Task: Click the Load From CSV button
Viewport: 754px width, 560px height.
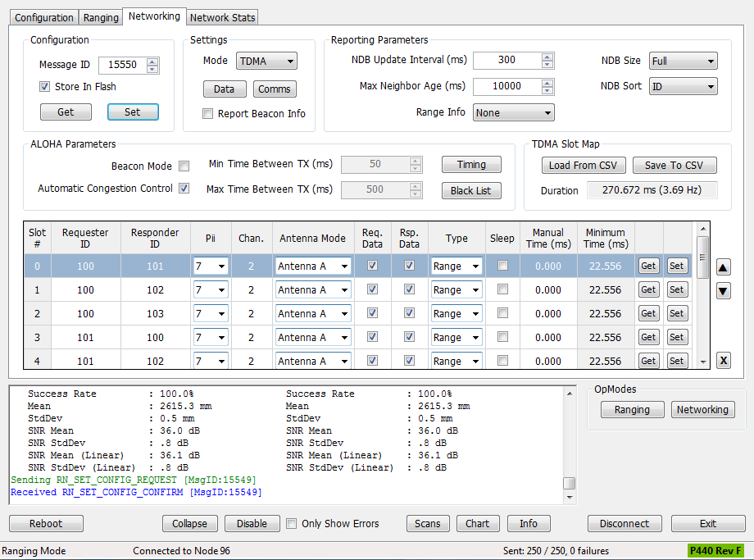Action: click(583, 166)
